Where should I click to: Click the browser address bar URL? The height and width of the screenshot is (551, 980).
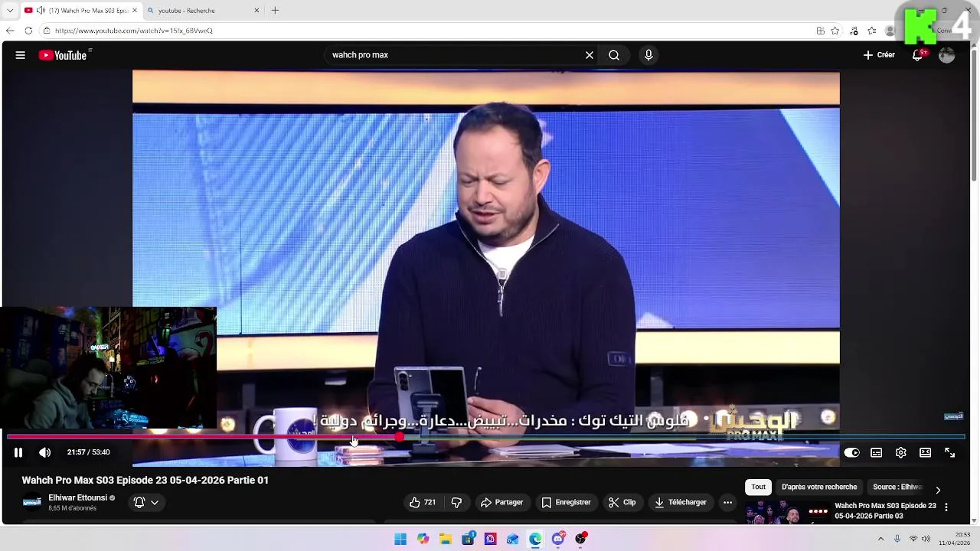coord(134,31)
